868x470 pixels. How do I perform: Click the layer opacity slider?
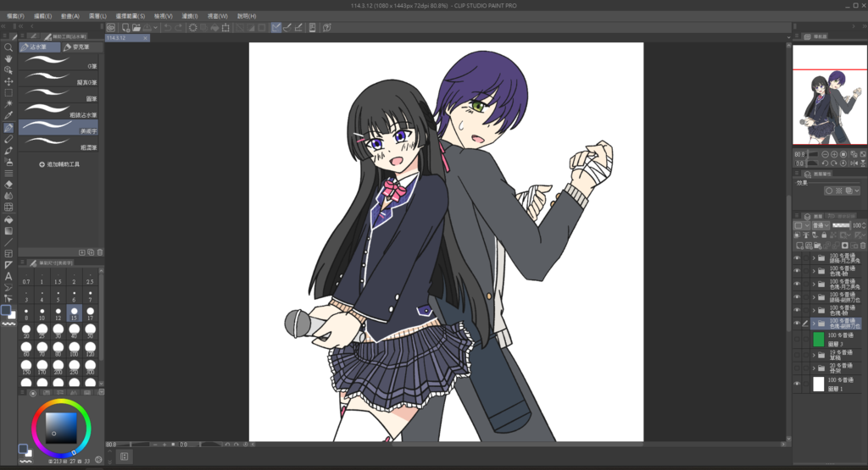point(841,225)
